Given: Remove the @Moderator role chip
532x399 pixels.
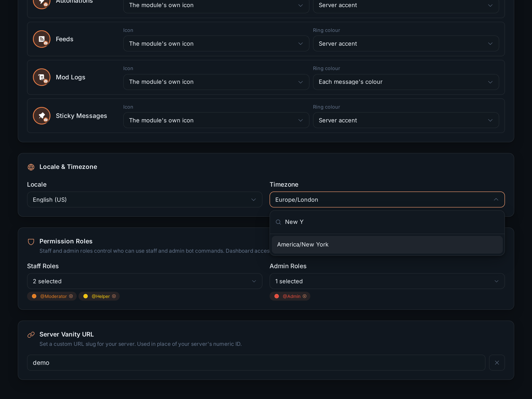Looking at the screenshot, I should click(71, 296).
